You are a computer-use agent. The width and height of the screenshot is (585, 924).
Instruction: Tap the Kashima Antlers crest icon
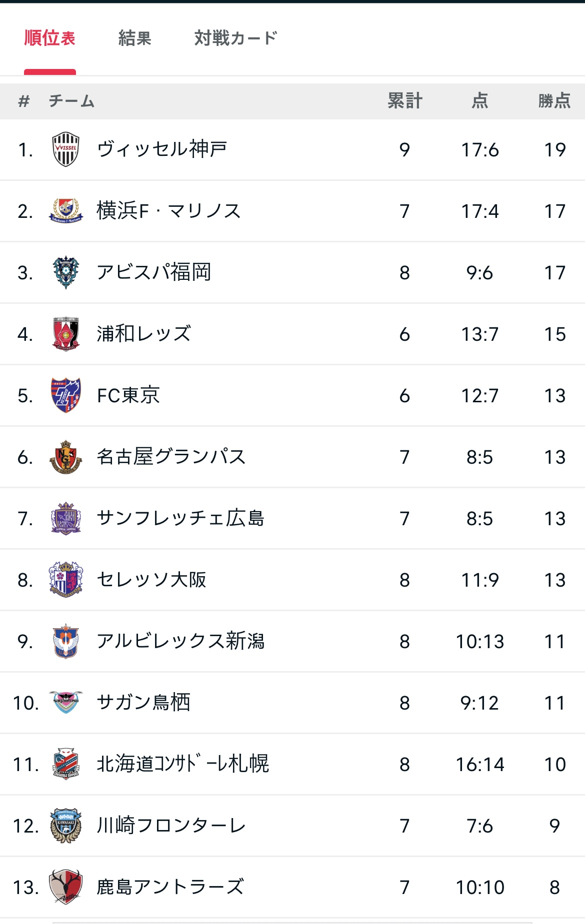(x=65, y=887)
